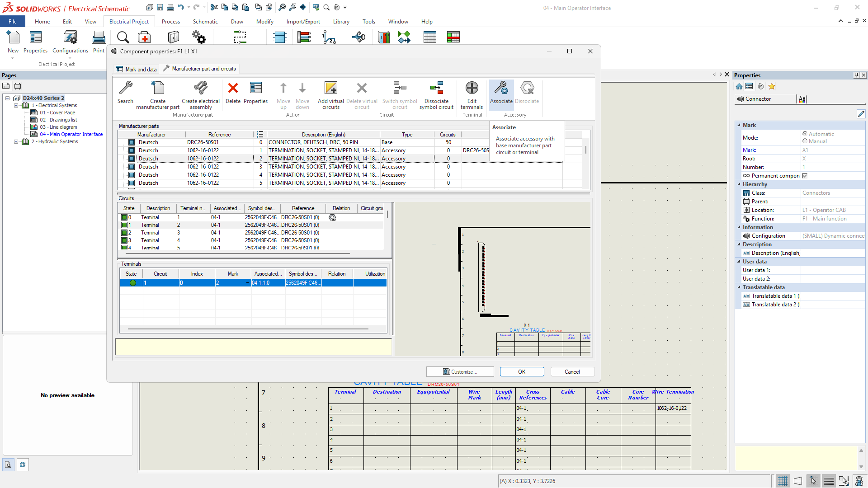Collapse the Electrical Systems tree node
Viewport: 868px width, 488px height.
coord(16,105)
